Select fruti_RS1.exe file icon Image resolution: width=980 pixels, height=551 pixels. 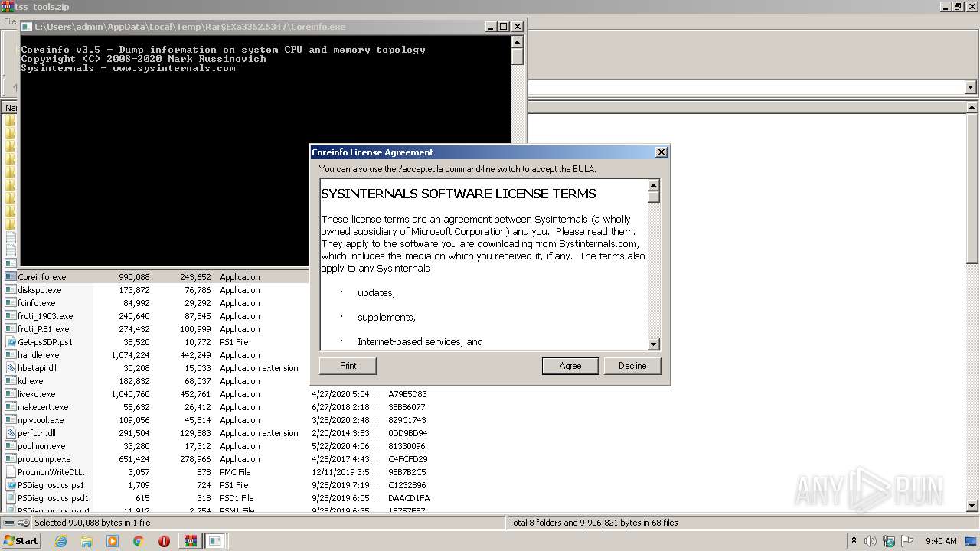point(11,329)
